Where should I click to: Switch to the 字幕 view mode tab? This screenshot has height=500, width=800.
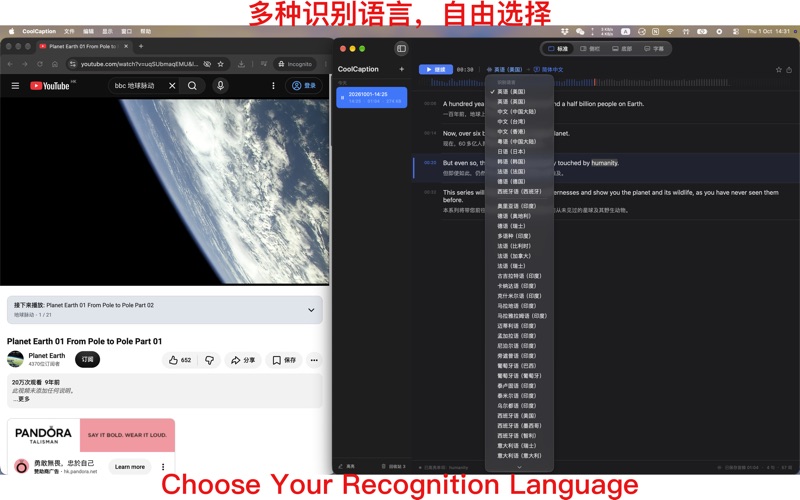[654, 49]
